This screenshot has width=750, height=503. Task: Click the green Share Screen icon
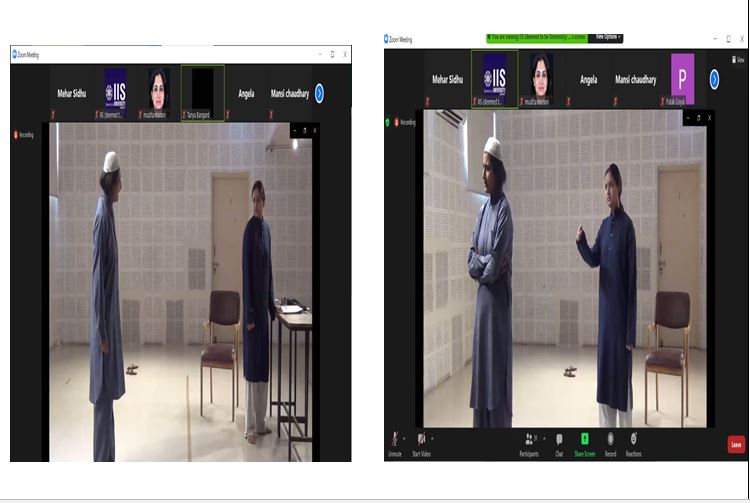pos(585,440)
